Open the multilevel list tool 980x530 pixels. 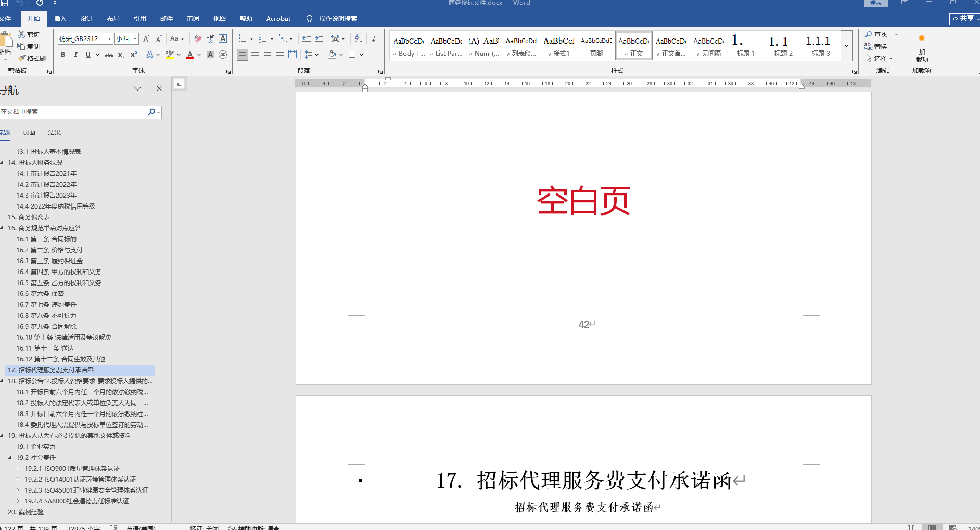pos(283,38)
